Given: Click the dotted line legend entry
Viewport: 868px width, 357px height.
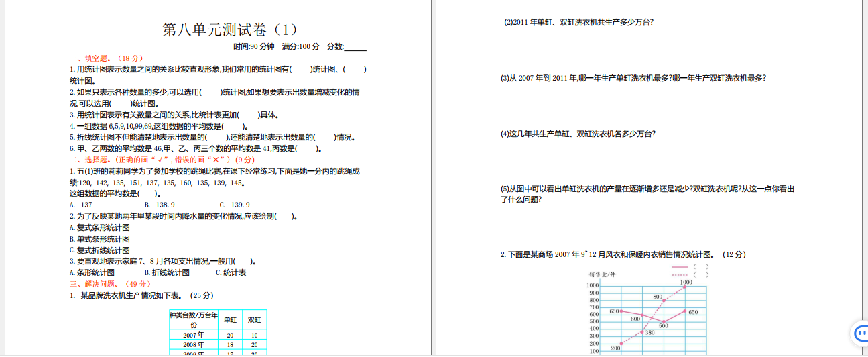Looking at the screenshot, I should pos(689,274).
